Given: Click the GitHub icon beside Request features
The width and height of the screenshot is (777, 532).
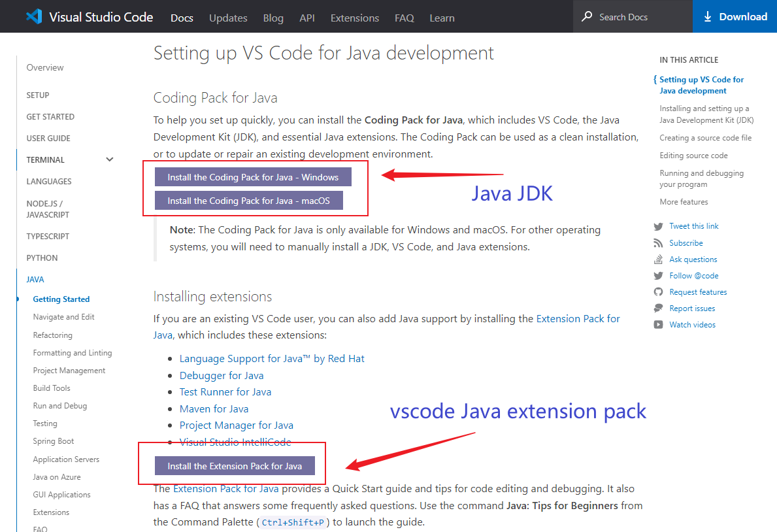Looking at the screenshot, I should (x=658, y=292).
